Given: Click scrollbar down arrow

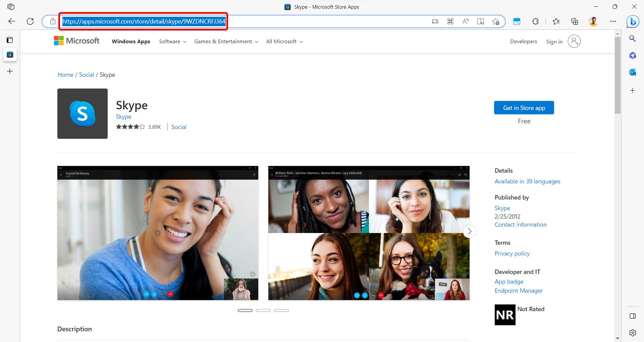Looking at the screenshot, I should click(618, 339).
